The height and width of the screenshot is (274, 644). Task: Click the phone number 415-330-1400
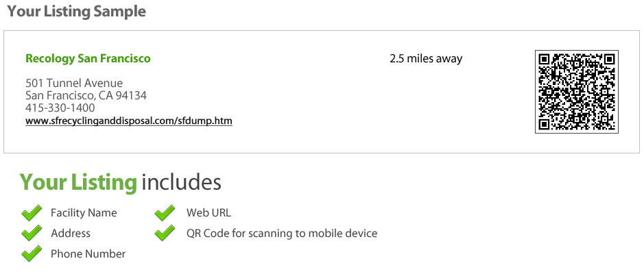click(x=60, y=108)
